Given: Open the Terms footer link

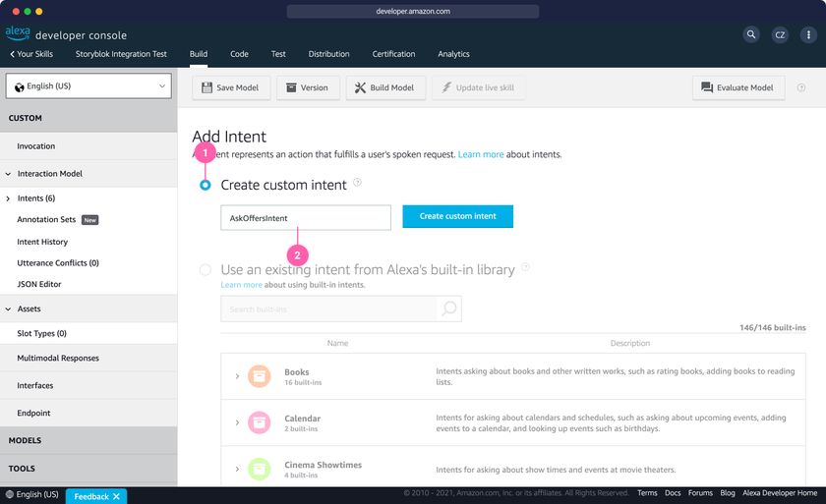Looking at the screenshot, I should pyautogui.click(x=647, y=493).
